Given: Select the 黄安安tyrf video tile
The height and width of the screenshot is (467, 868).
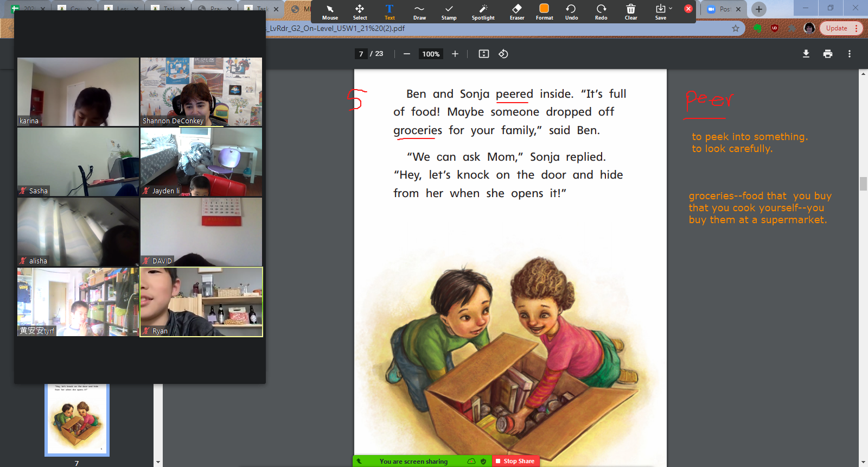Looking at the screenshot, I should point(78,302).
